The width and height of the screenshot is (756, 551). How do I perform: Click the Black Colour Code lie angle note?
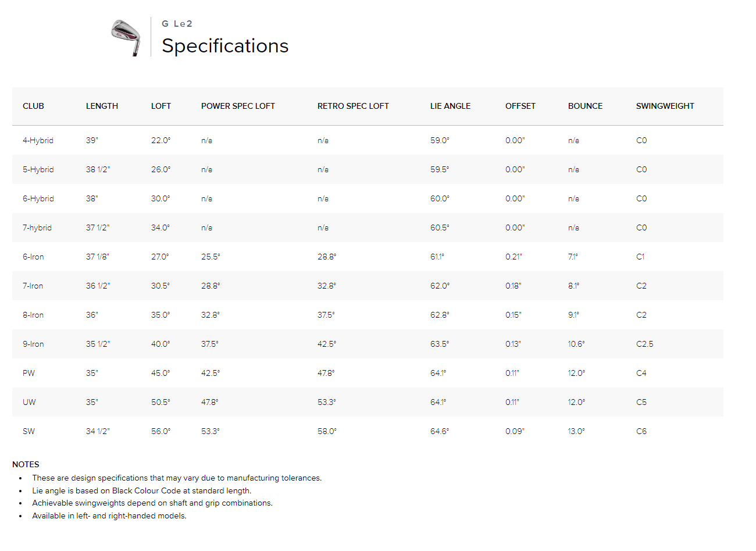pos(141,490)
